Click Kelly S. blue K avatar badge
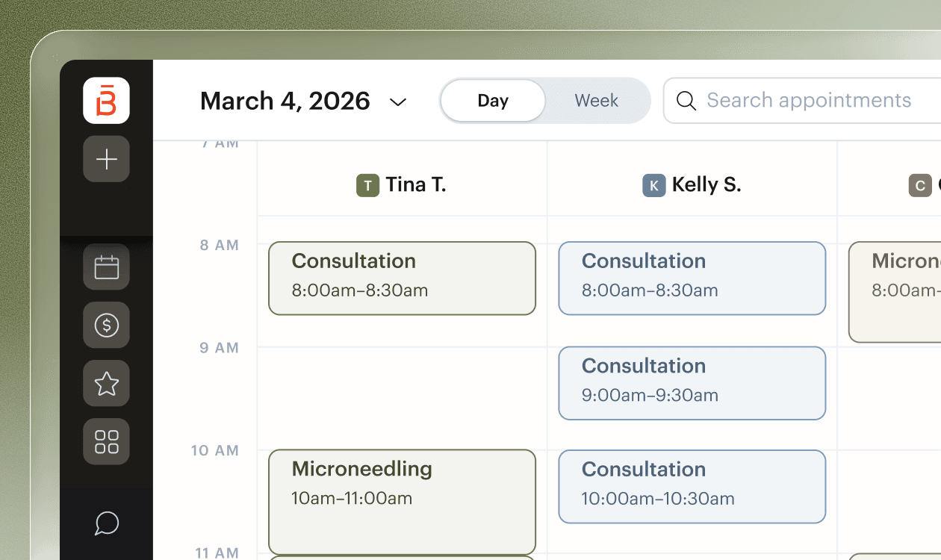Viewport: 941px width, 560px height. (x=653, y=185)
